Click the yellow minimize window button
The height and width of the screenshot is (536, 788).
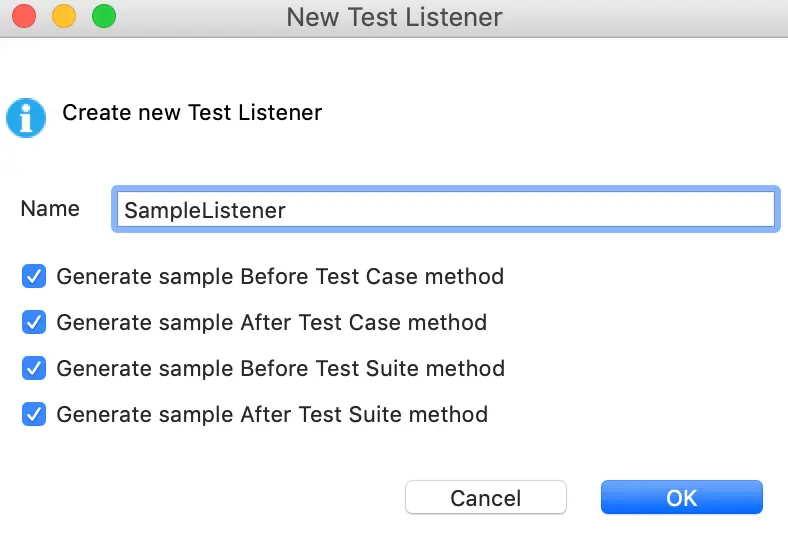tap(63, 17)
